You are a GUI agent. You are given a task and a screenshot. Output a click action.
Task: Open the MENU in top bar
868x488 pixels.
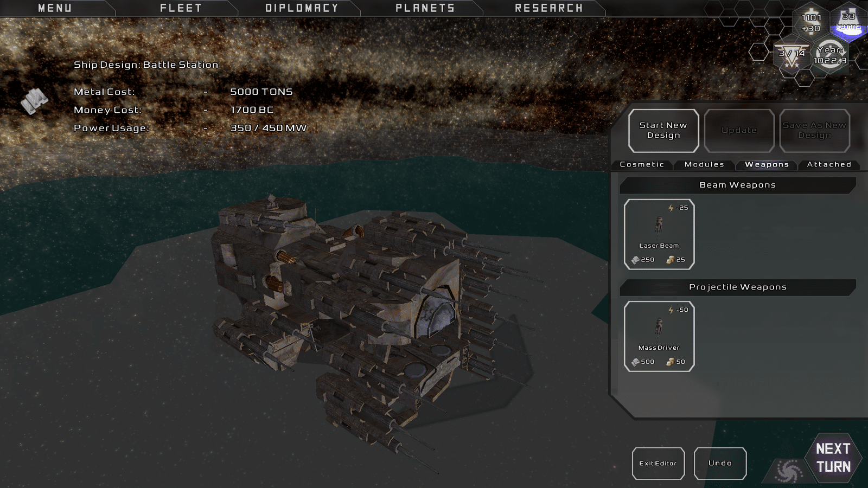(x=55, y=8)
